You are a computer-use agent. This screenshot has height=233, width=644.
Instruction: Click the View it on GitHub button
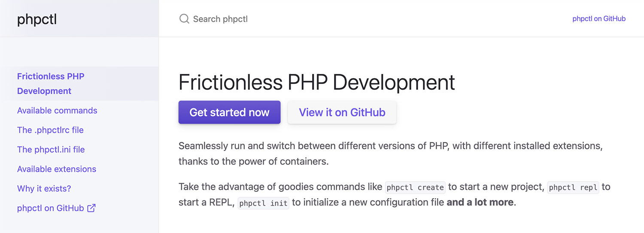pyautogui.click(x=342, y=112)
